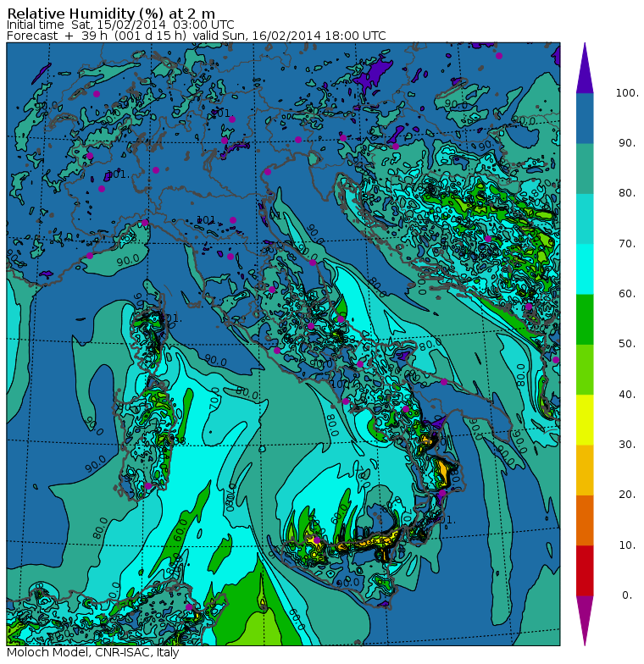
Task: Click the "100." colorbar label
Action: tap(627, 93)
